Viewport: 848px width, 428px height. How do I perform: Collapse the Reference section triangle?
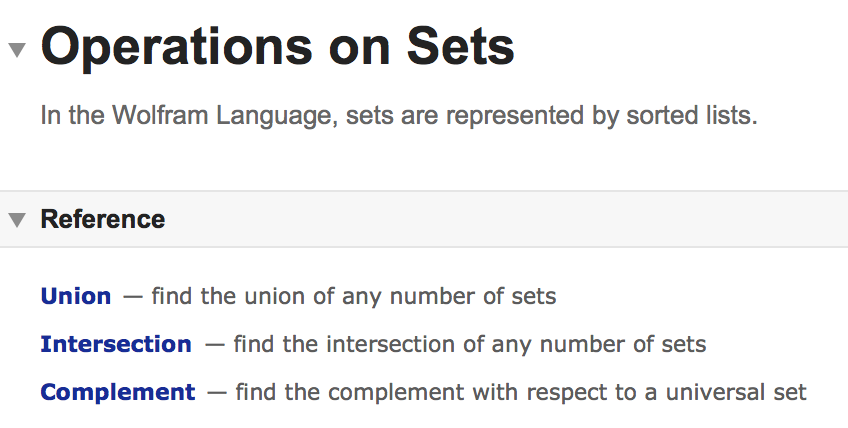pos(17,220)
